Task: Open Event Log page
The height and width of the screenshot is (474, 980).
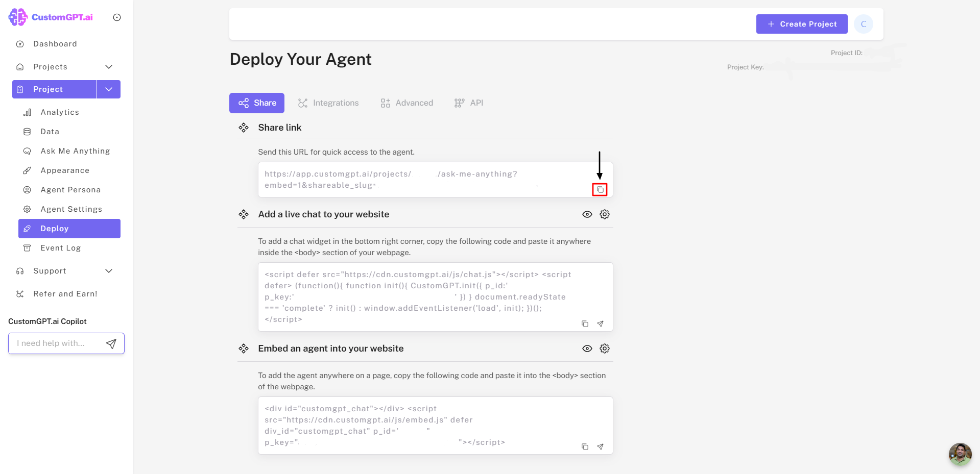Action: point(61,248)
